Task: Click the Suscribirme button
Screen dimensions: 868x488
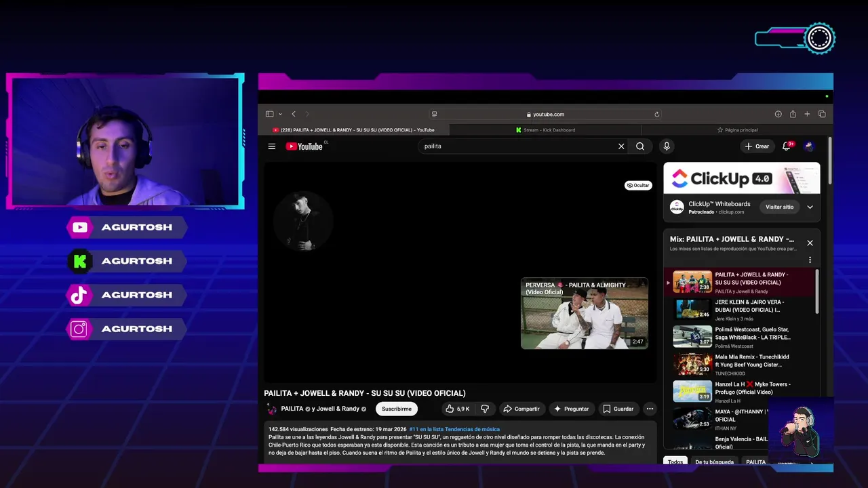Action: [397, 409]
